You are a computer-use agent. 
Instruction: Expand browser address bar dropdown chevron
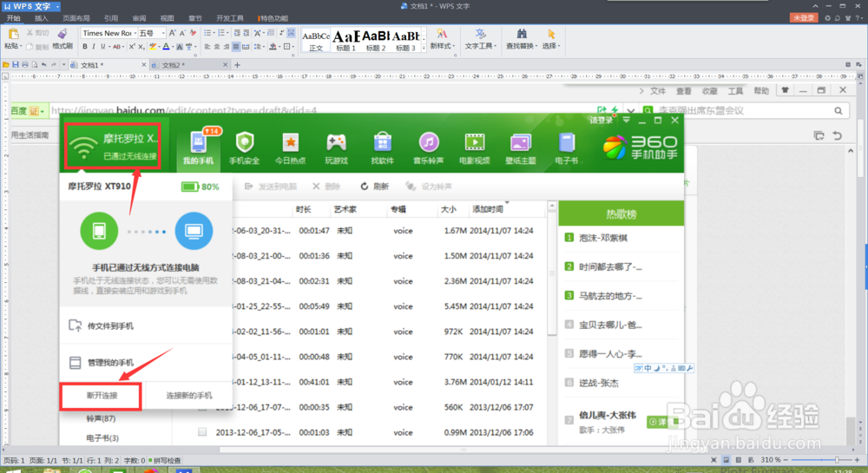click(630, 110)
